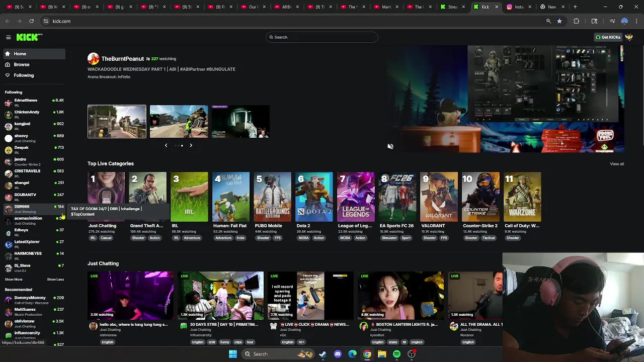Screen dimensions: 644x362
Task: Click the Shooter tag under PUBG Mobile
Action: coord(263,238)
